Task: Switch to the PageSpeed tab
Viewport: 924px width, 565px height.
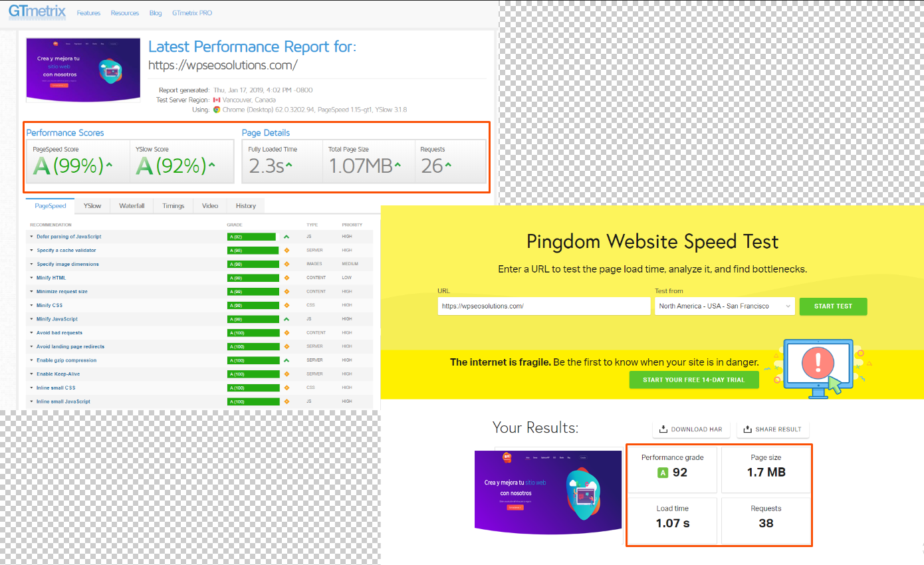Action: pos(51,206)
